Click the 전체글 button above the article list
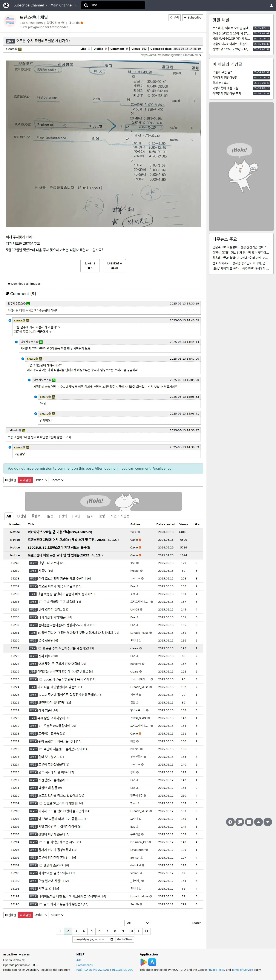 [x=11, y=480]
